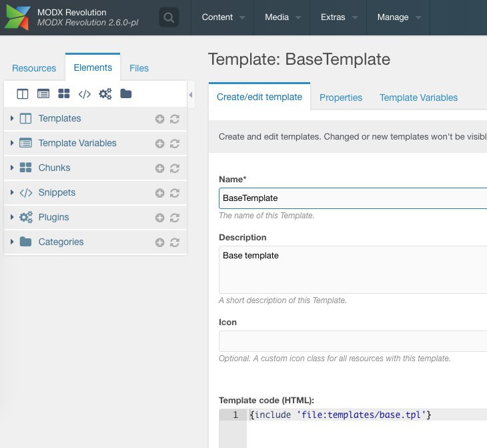Screen dimensions: 487x448
Task: Add a new chunk via Chunks plus icon
Action: [159, 168]
